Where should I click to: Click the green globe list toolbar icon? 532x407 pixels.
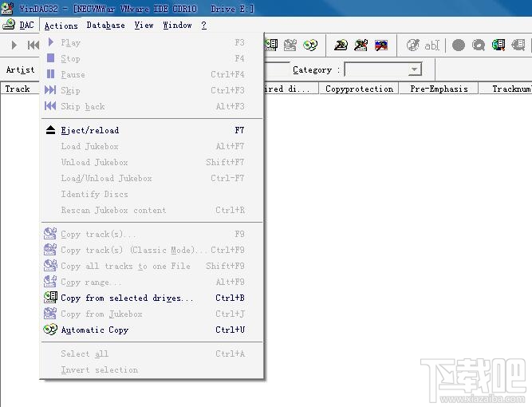coord(498,45)
